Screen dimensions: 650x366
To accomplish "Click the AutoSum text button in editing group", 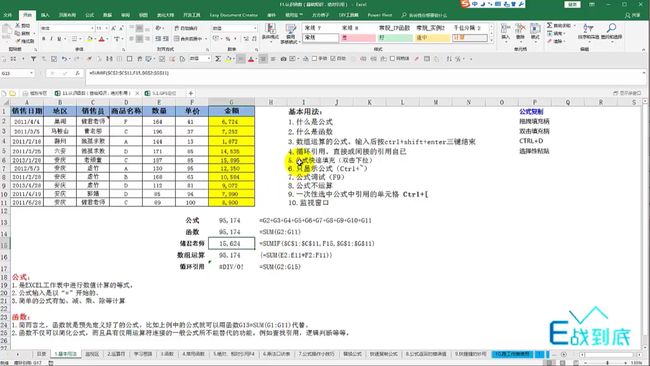I will [x=562, y=25].
